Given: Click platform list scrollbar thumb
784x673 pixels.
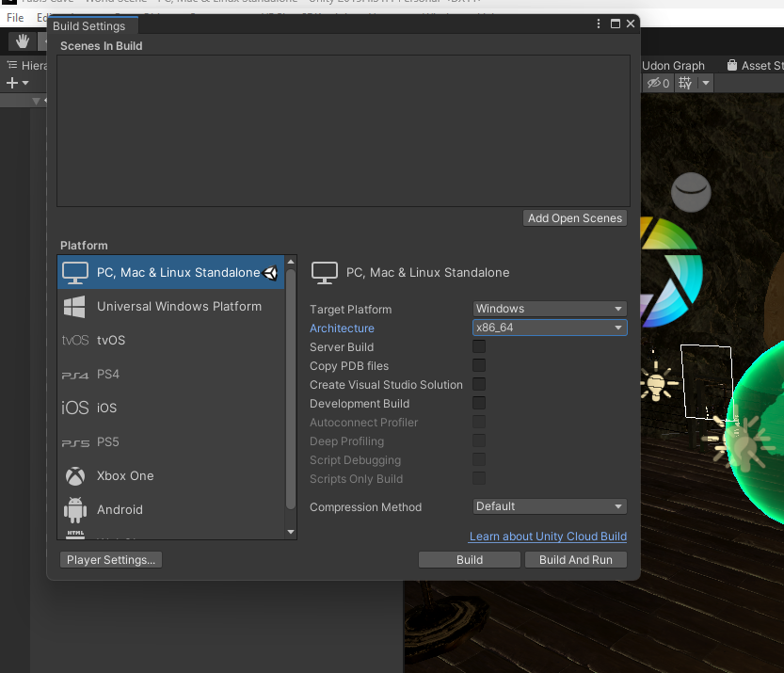Looking at the screenshot, I should (291, 389).
